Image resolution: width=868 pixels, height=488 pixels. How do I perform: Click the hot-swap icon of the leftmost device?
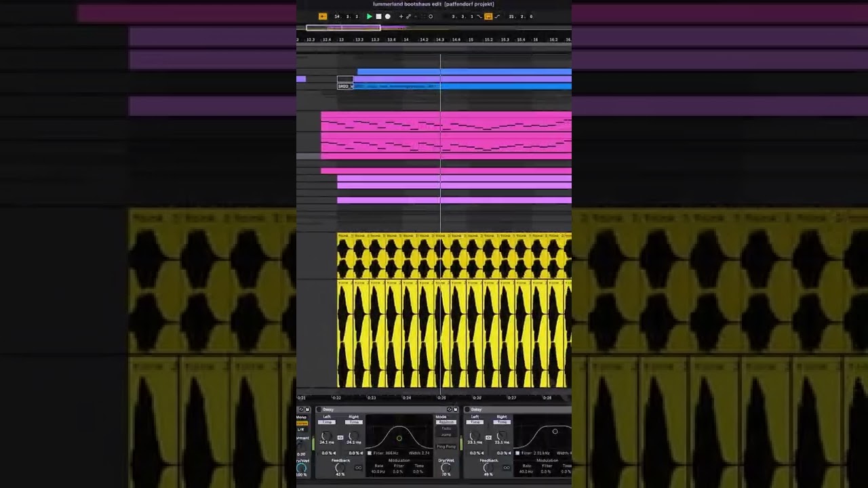301,409
